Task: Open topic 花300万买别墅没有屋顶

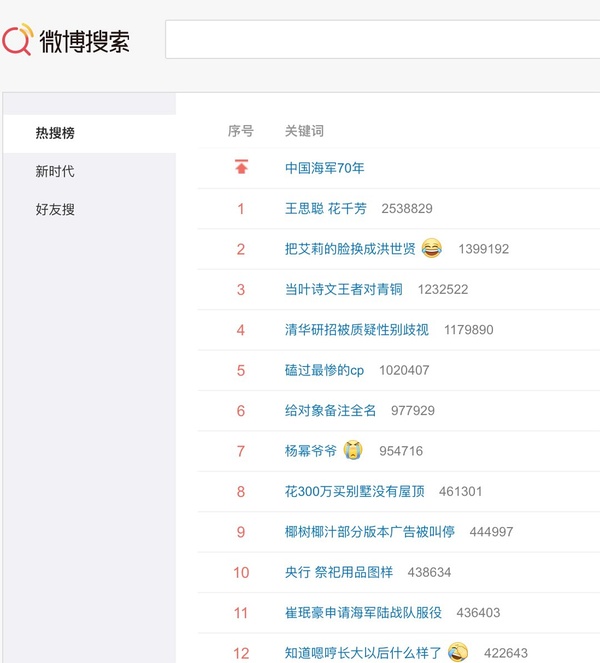Action: 354,491
